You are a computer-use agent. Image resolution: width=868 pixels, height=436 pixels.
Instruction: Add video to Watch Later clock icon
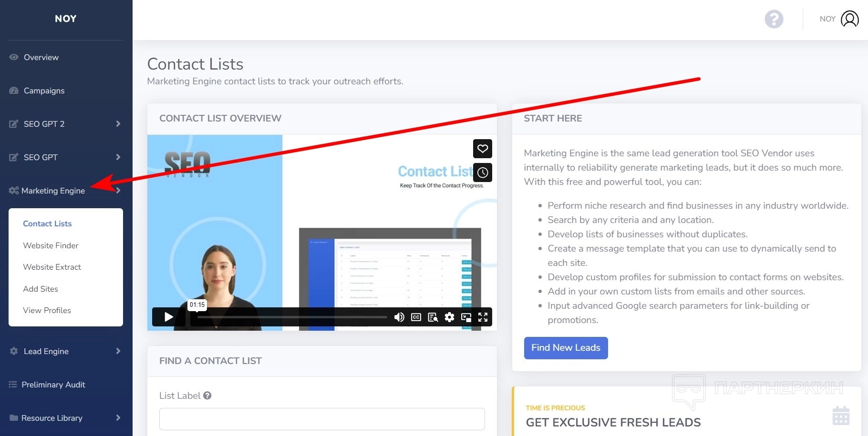click(x=483, y=172)
